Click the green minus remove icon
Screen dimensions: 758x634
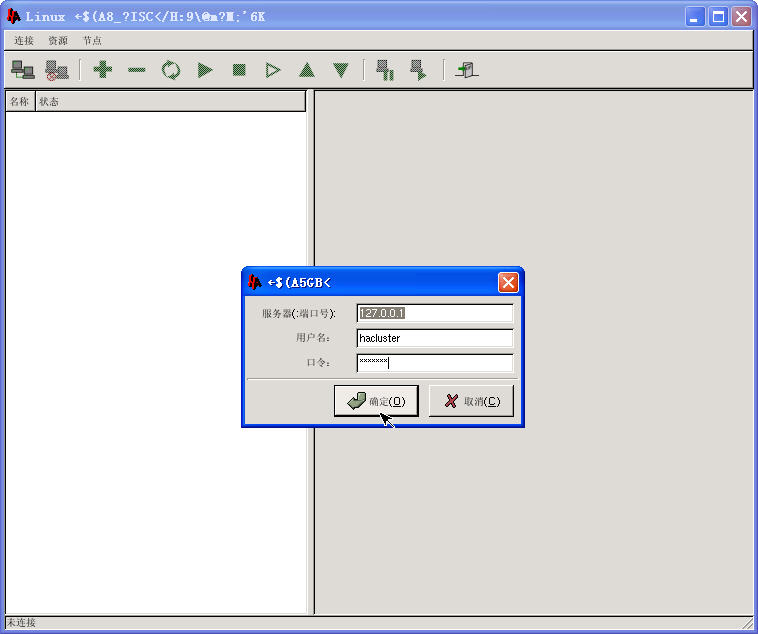pyautogui.click(x=137, y=70)
